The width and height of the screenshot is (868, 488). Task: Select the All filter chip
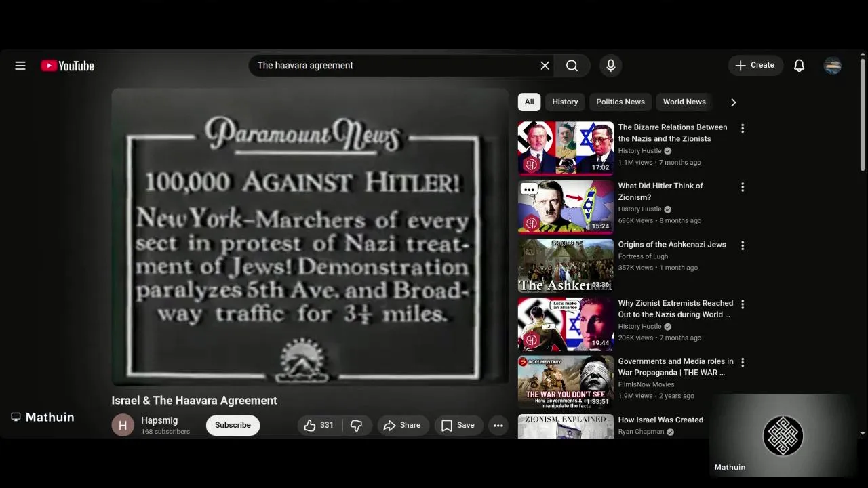pyautogui.click(x=529, y=102)
